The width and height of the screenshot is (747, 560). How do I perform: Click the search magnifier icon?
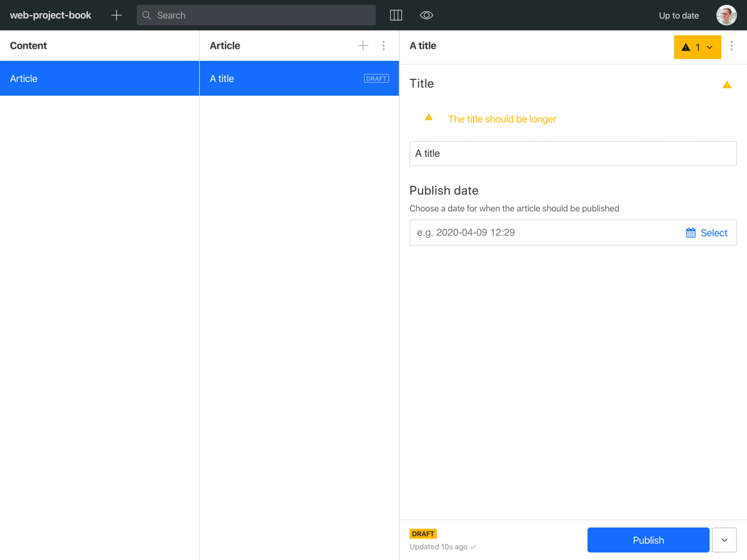coord(146,15)
